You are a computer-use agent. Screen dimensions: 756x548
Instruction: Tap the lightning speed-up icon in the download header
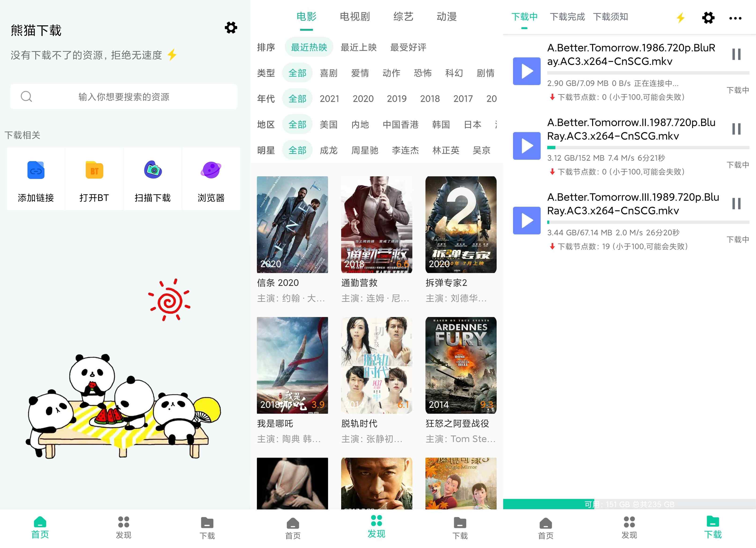click(x=680, y=18)
